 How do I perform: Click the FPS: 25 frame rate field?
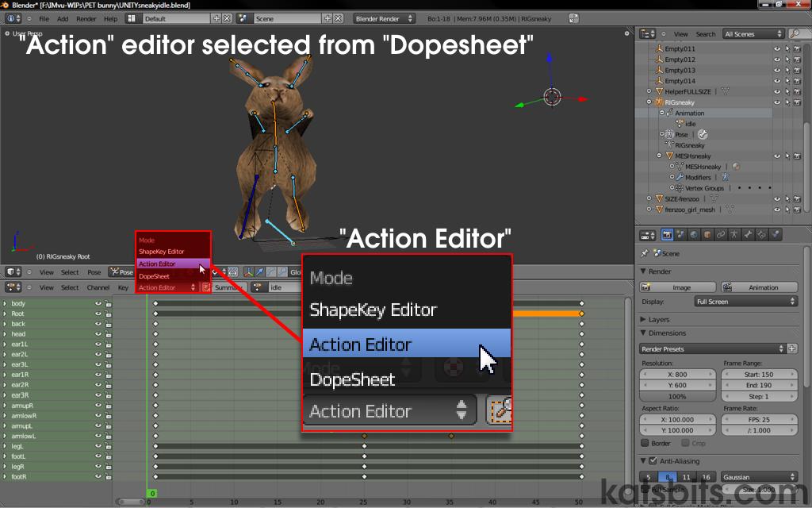click(759, 419)
